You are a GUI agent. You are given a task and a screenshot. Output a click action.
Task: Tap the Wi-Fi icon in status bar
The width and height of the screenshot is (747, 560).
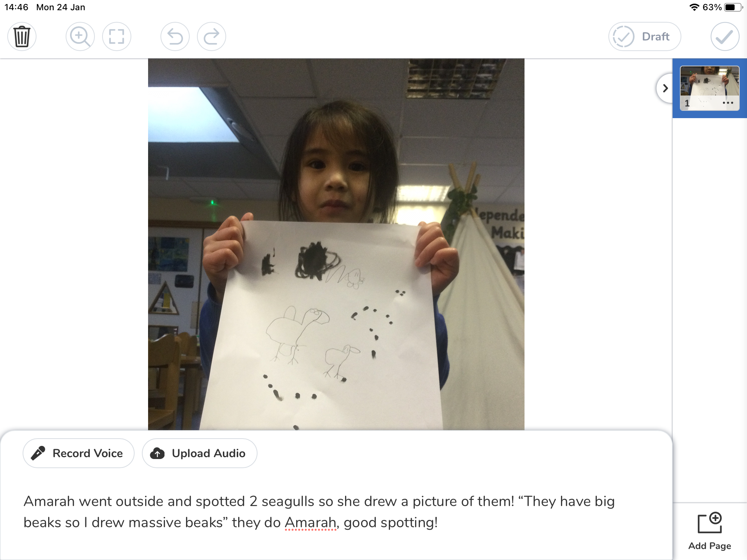694,7
